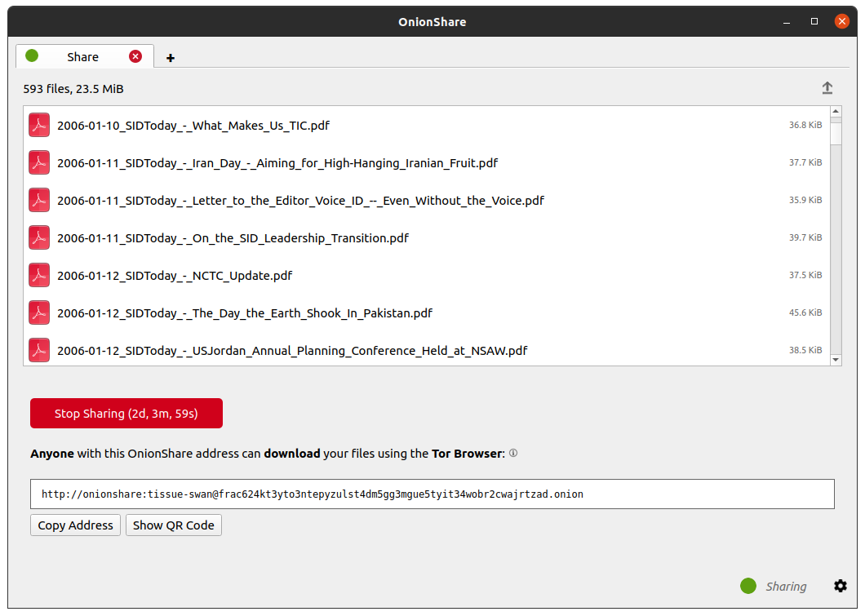Click the info icon next to Tor Browser
This screenshot has width=865, height=616.
tap(513, 453)
